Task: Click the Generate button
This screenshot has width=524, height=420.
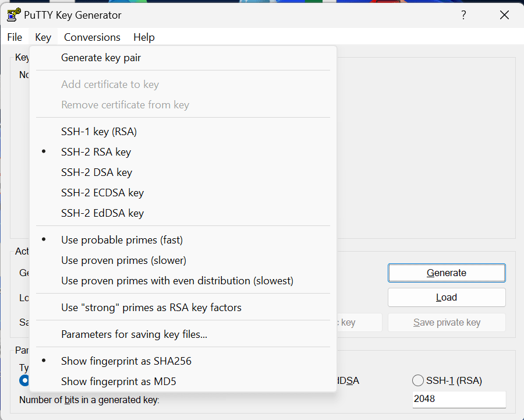Action: 447,273
